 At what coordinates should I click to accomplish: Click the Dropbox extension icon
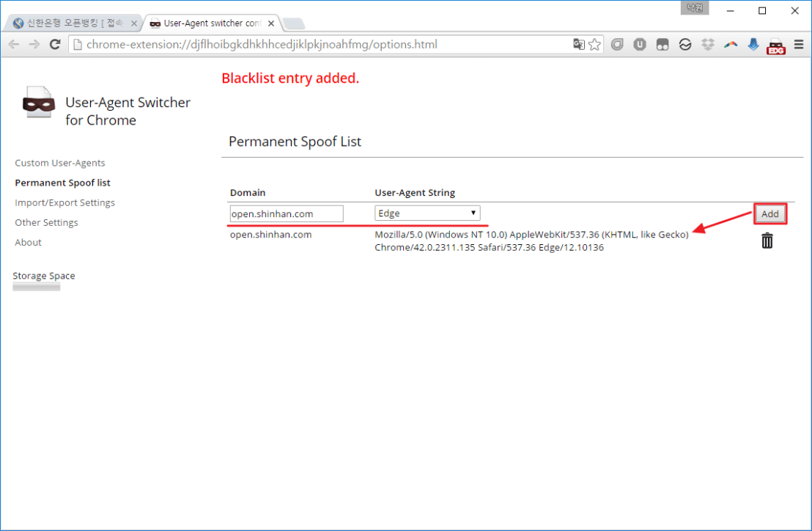click(x=707, y=45)
